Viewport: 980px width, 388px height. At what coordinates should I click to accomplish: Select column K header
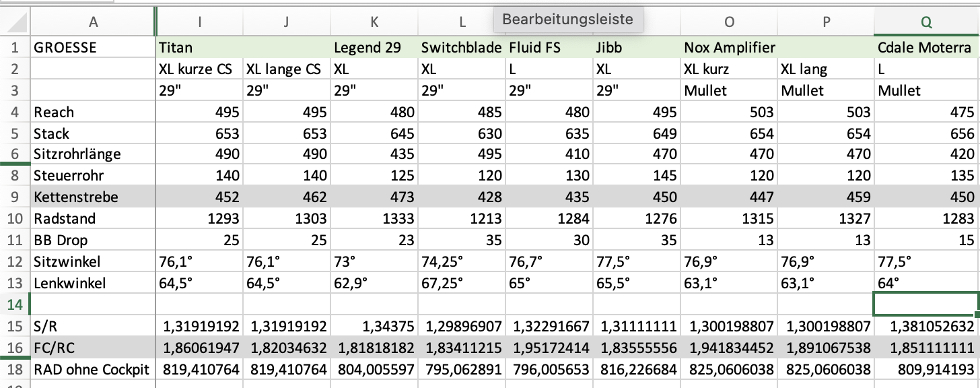coord(374,22)
